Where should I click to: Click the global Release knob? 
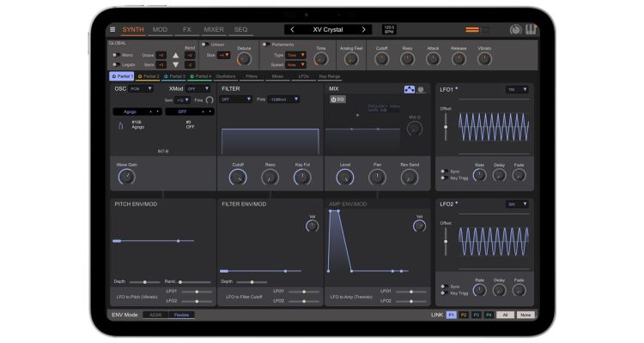[459, 59]
